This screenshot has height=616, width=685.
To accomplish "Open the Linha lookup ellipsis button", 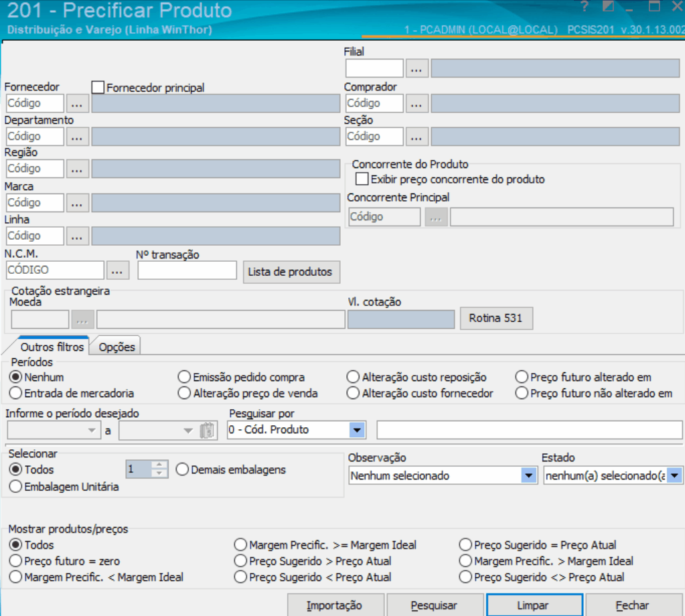I will pyautogui.click(x=77, y=236).
